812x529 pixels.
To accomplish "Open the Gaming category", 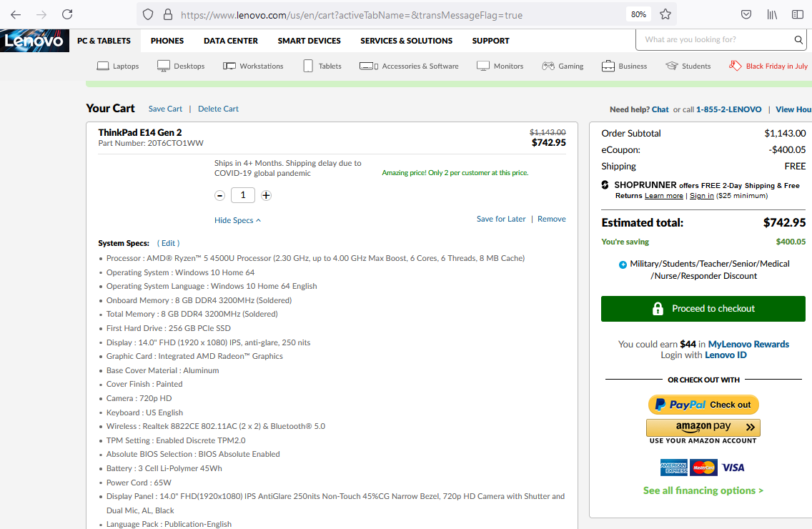I will point(563,66).
